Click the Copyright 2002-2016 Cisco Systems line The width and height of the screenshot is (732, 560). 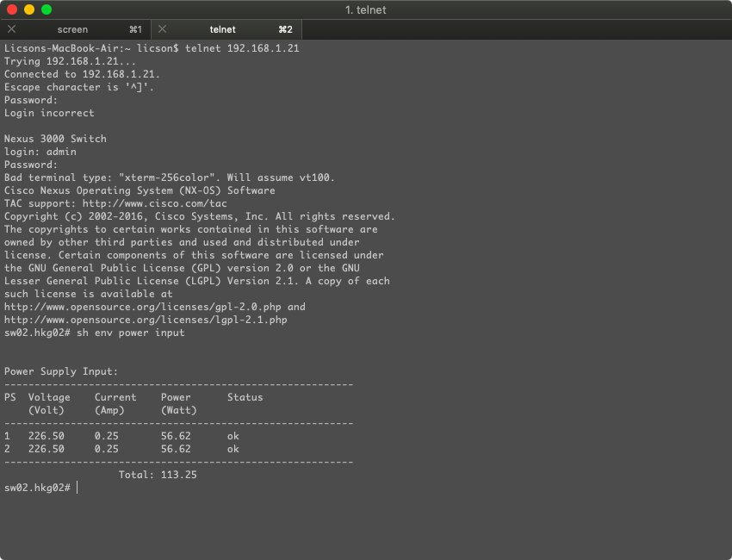200,216
